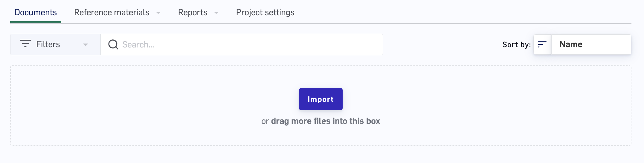Click the word 'or' under Import
The width and height of the screenshot is (644, 163).
coord(265,122)
